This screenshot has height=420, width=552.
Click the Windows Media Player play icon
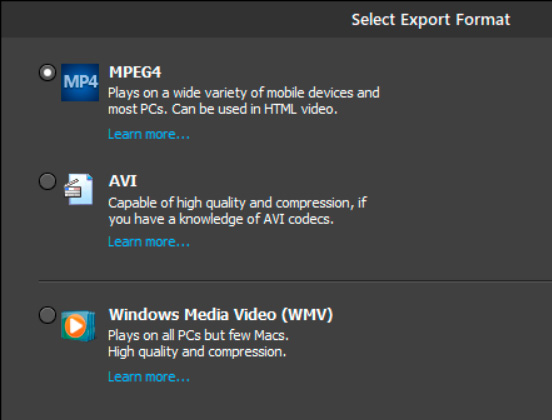[x=78, y=326]
